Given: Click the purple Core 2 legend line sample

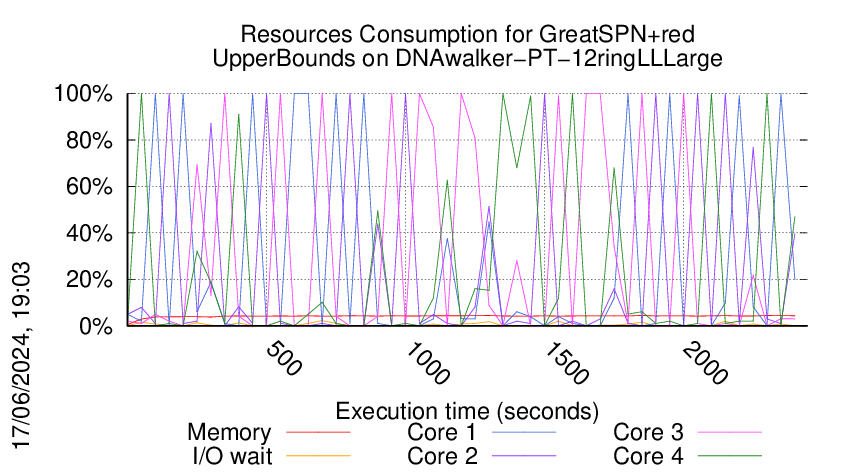Looking at the screenshot, I should (x=524, y=456).
